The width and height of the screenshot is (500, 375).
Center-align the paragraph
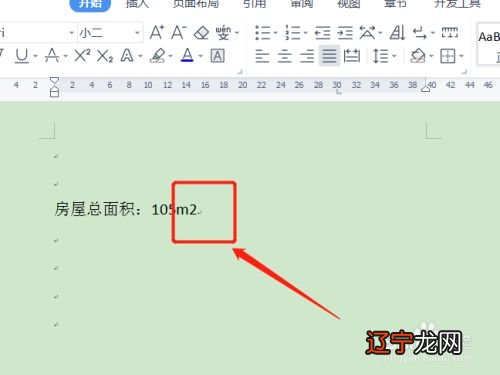[284, 56]
